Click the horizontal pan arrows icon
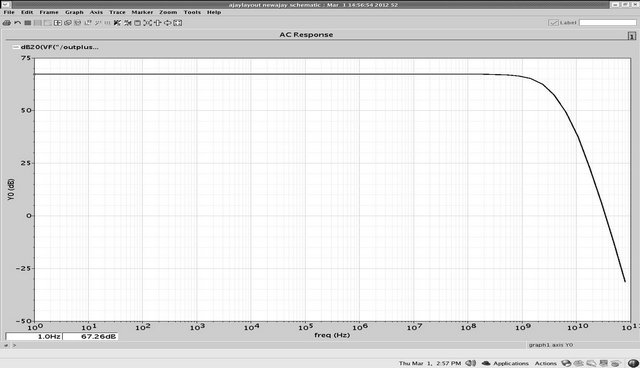The height and width of the screenshot is (368, 640). click(x=167, y=23)
